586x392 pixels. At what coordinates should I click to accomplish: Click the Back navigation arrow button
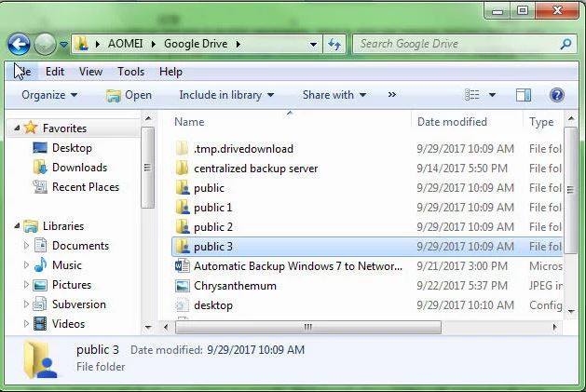pyautogui.click(x=19, y=44)
